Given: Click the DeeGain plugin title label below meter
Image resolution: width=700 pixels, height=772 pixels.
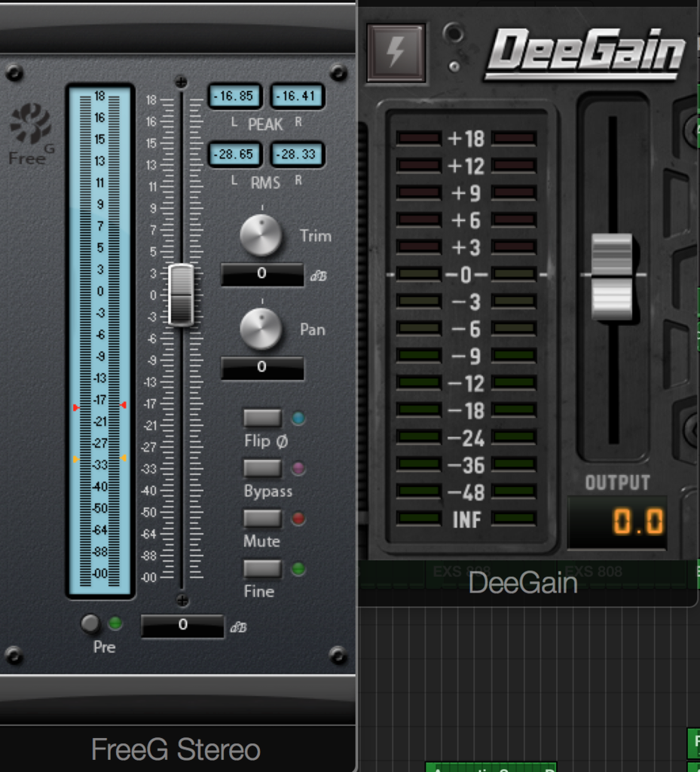Looking at the screenshot, I should [x=522, y=584].
